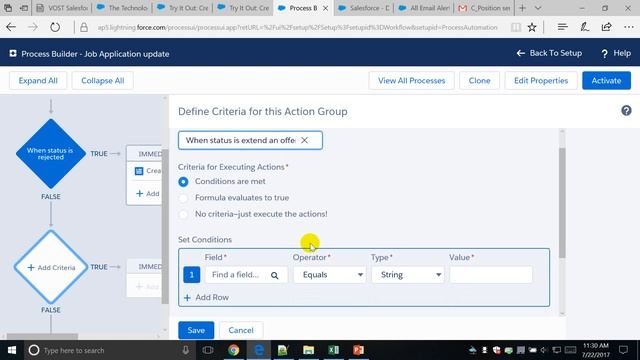This screenshot has width=640, height=360.
Task: Click the canvas vertical scrollbar
Action: point(165,226)
